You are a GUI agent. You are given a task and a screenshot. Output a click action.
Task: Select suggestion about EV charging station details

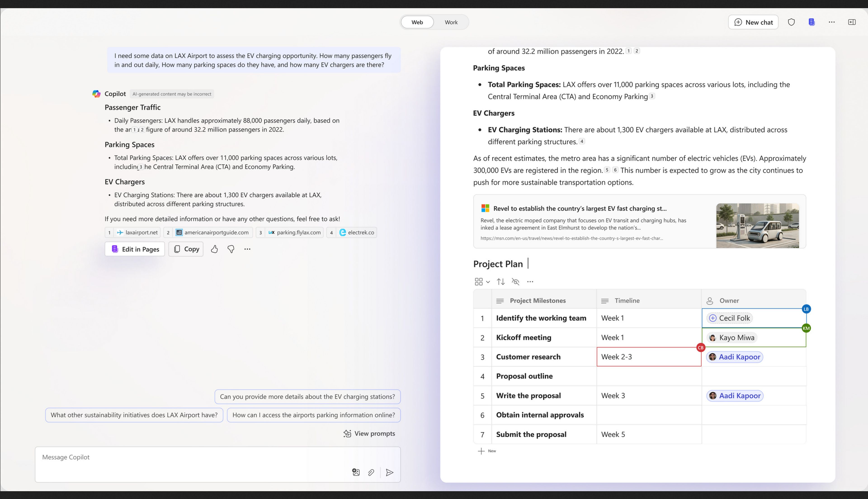[307, 397]
